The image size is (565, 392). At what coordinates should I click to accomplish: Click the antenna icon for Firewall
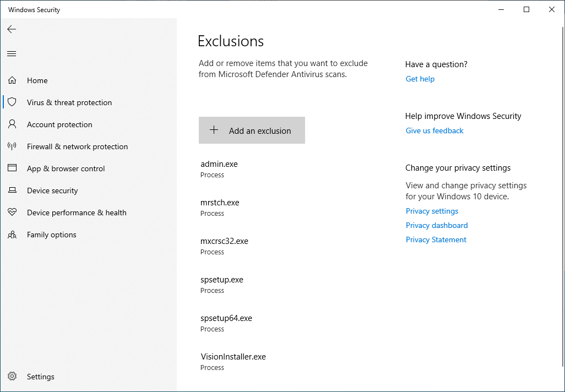pyautogui.click(x=12, y=146)
